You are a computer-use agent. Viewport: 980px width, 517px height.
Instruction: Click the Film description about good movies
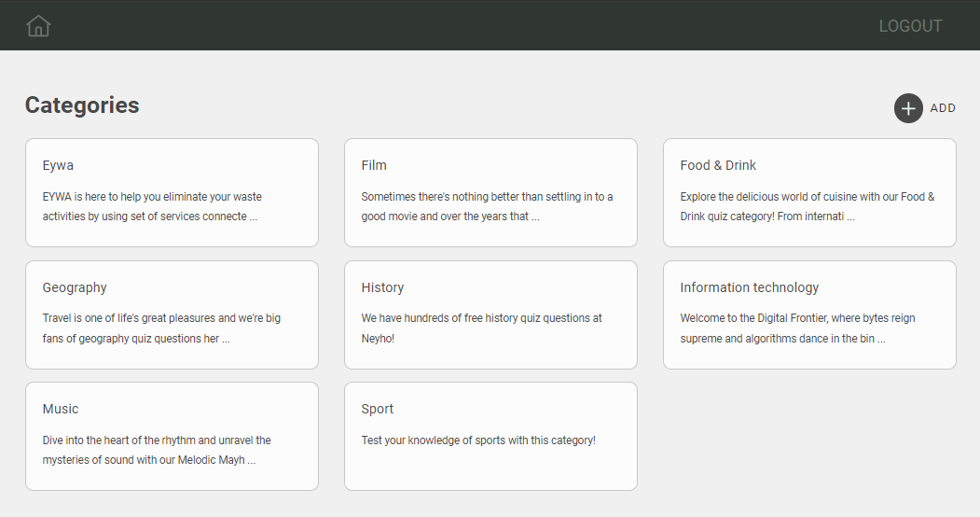487,206
